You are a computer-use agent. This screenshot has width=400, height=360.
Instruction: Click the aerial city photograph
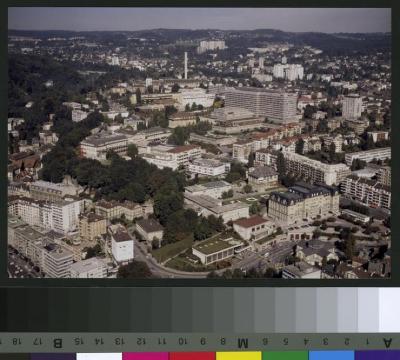(199, 143)
